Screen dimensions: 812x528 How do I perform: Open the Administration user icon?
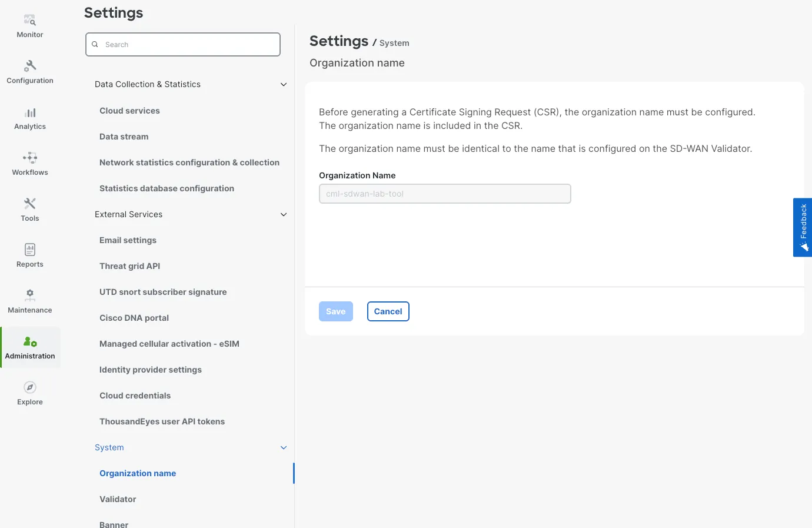coord(30,341)
